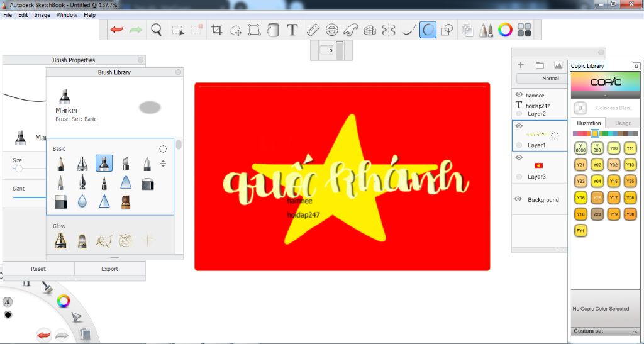Click the up-down arrows in Basic brush set
The width and height of the screenshot is (644, 344).
[x=163, y=164]
